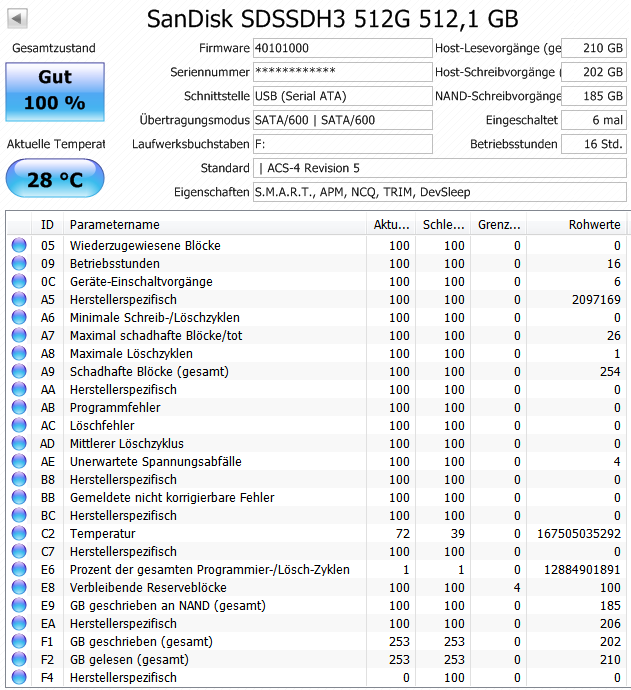Viewport: 631px width, 690px height.
Task: Click the masked Seriennummer field
Action: (x=342, y=72)
